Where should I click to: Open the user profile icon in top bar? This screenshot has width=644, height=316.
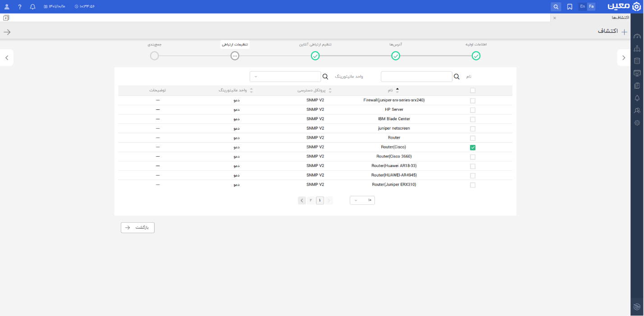coord(7,7)
